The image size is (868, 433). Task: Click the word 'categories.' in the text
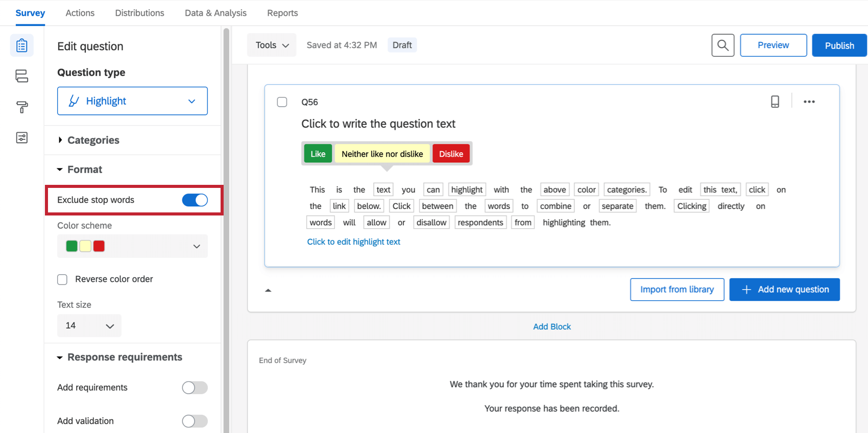point(626,190)
